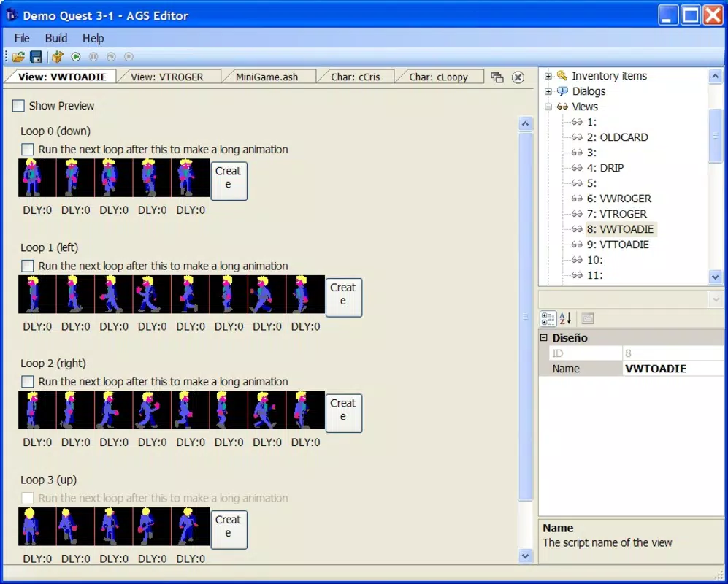Open the Help menu
This screenshot has height=584, width=728.
pos(93,38)
